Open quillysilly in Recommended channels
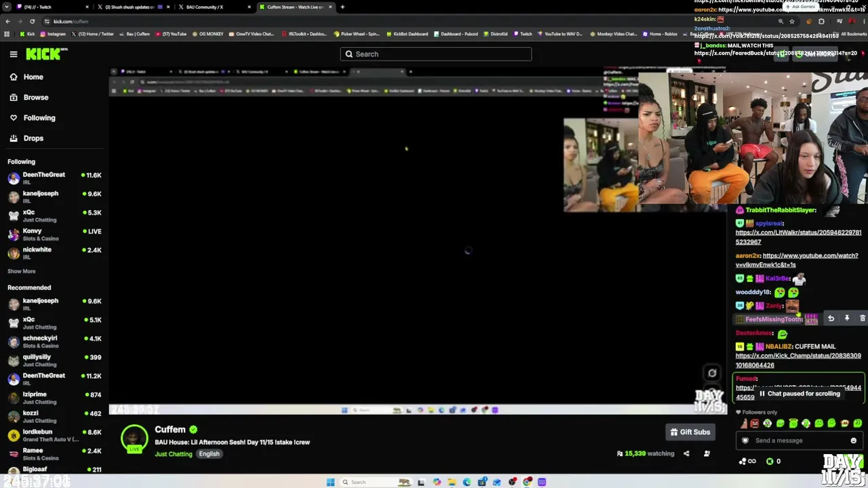 click(54, 359)
